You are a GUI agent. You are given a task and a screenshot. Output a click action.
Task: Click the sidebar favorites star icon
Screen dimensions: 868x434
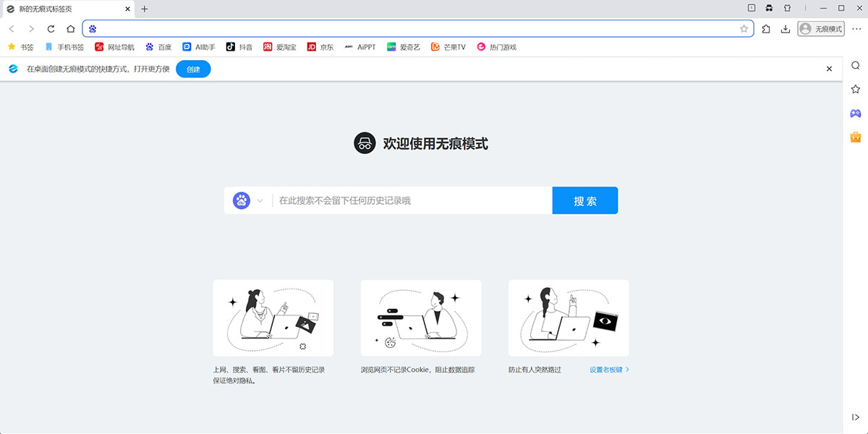(x=855, y=89)
